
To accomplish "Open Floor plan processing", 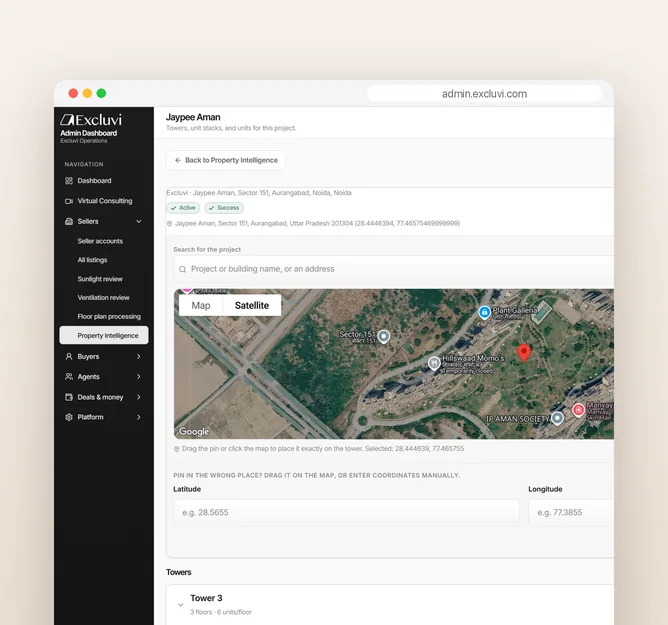I will pos(109,317).
